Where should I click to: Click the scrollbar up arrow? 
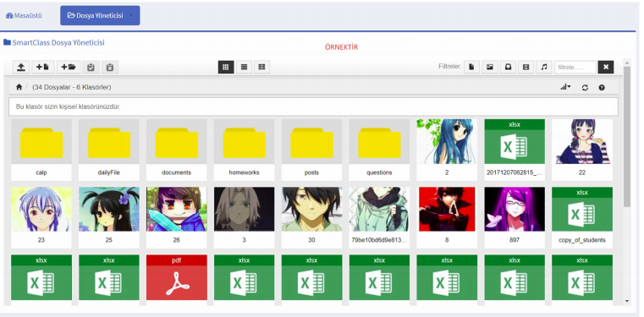tap(627, 63)
